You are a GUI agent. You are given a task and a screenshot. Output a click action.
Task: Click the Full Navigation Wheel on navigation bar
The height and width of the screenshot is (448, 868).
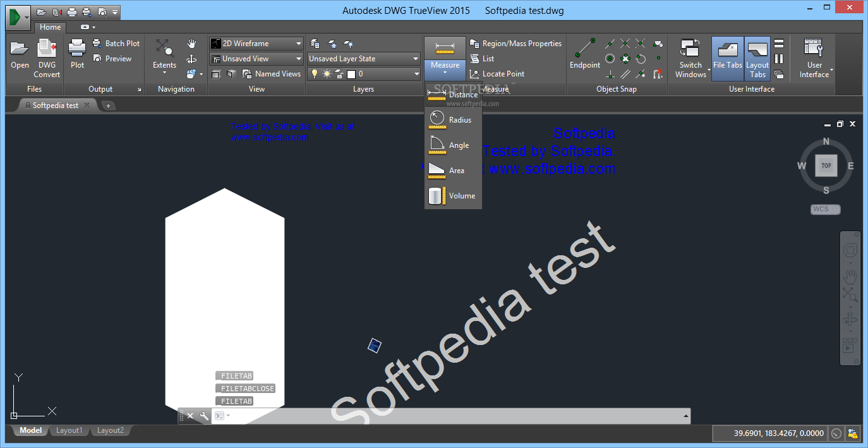pos(850,250)
